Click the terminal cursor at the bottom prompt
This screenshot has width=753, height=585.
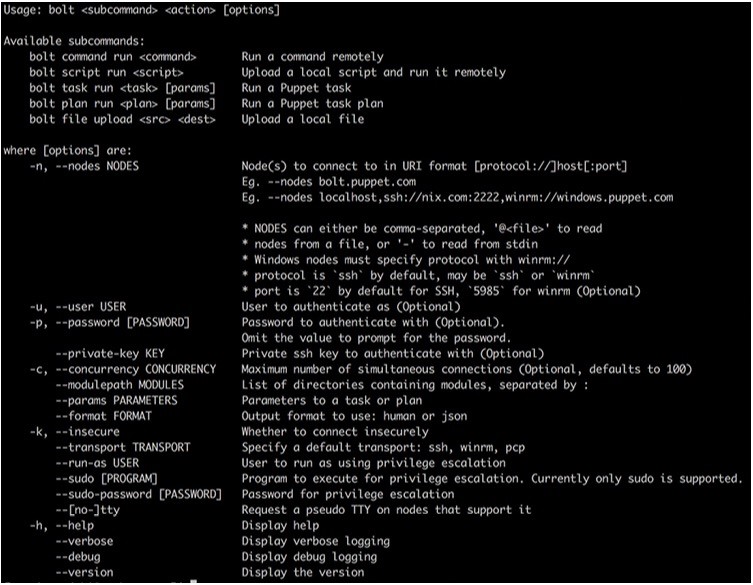click(x=194, y=582)
